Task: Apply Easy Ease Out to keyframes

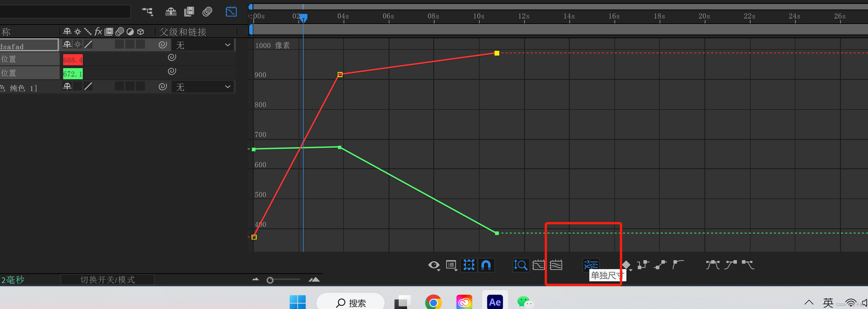Action: pyautogui.click(x=748, y=265)
